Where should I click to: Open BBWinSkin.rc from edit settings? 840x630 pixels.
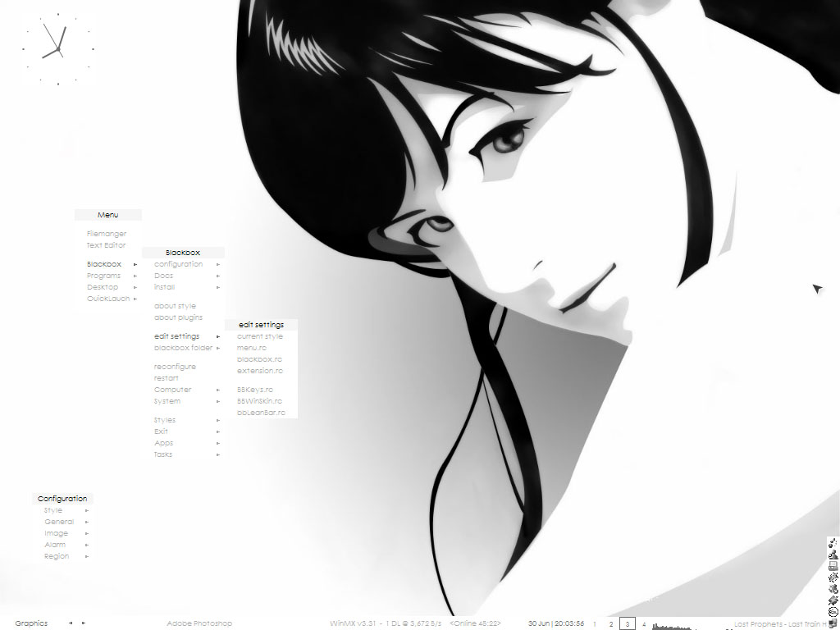(259, 401)
